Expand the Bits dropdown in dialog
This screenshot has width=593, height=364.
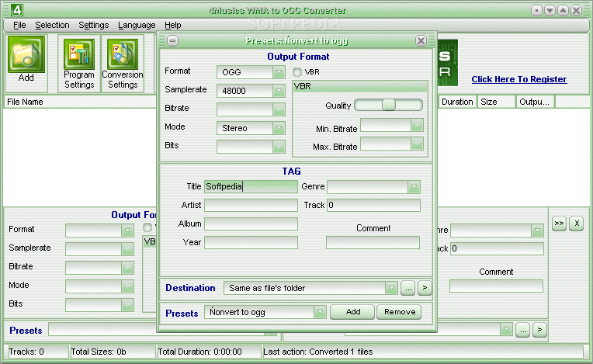coord(279,147)
